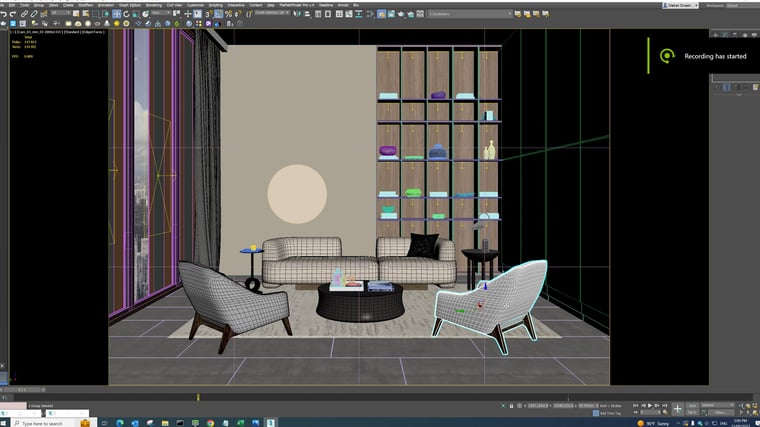Open the Group menu

point(39,5)
